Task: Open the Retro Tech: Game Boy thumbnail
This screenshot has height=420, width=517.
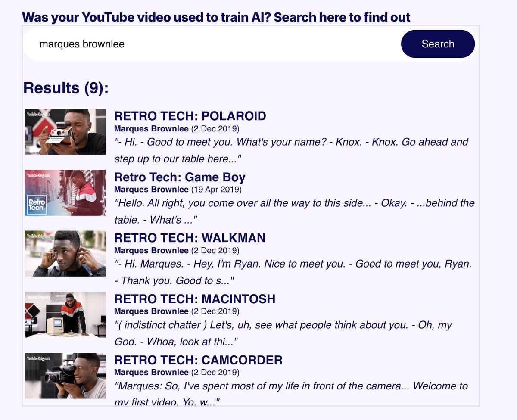Action: (x=65, y=193)
